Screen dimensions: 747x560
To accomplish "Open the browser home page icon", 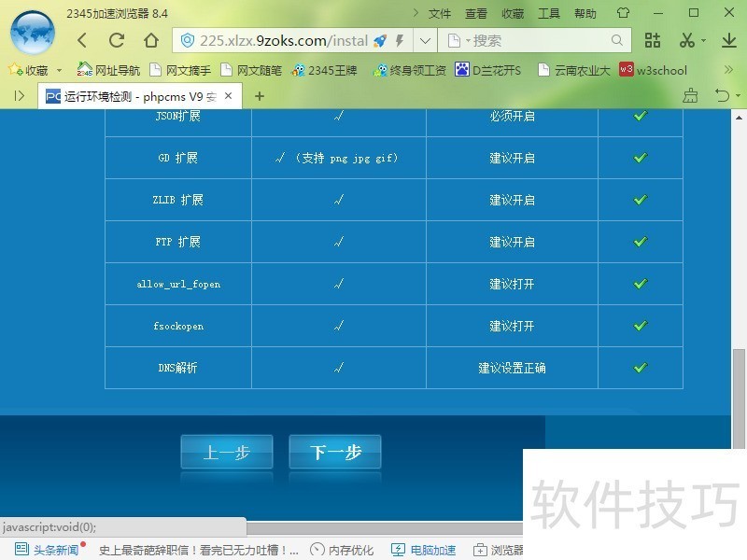I will [151, 40].
